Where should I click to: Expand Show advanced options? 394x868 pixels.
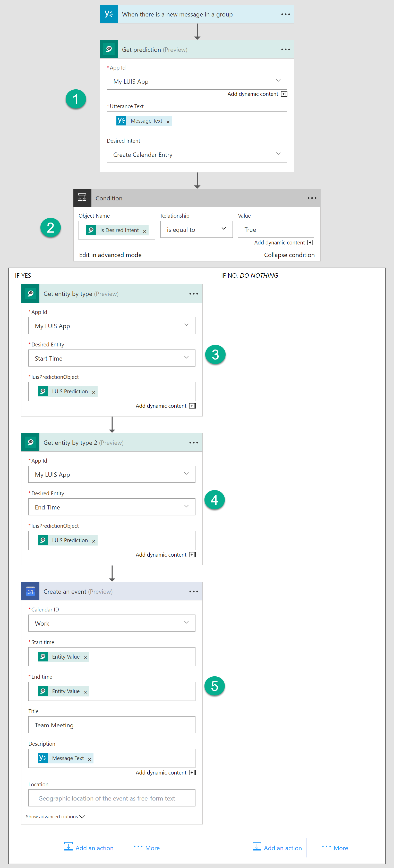click(55, 816)
